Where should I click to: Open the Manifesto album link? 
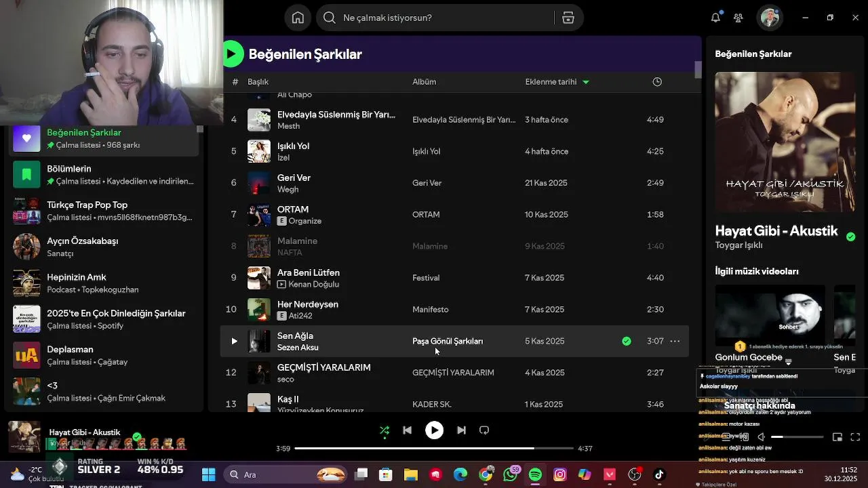(430, 309)
